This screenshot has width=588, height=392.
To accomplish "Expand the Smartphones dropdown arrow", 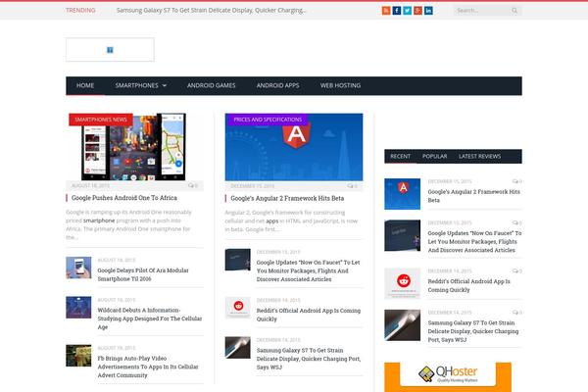I will [x=165, y=86].
